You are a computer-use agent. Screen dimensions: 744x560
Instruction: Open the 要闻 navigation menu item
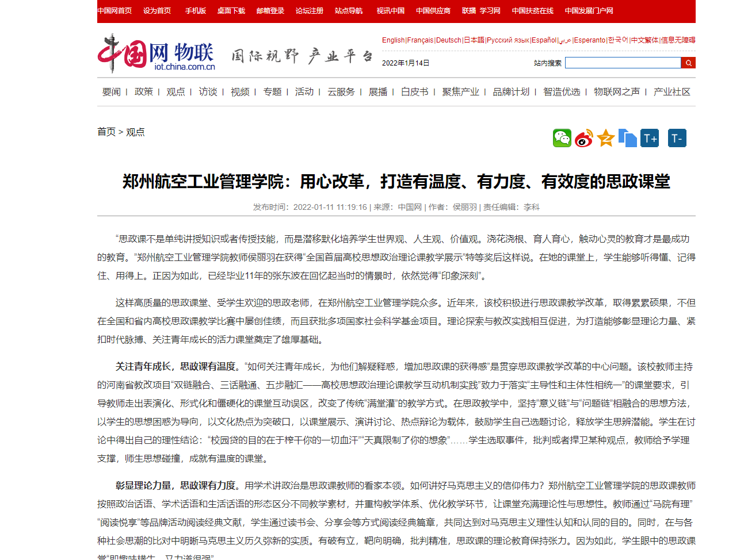[112, 92]
